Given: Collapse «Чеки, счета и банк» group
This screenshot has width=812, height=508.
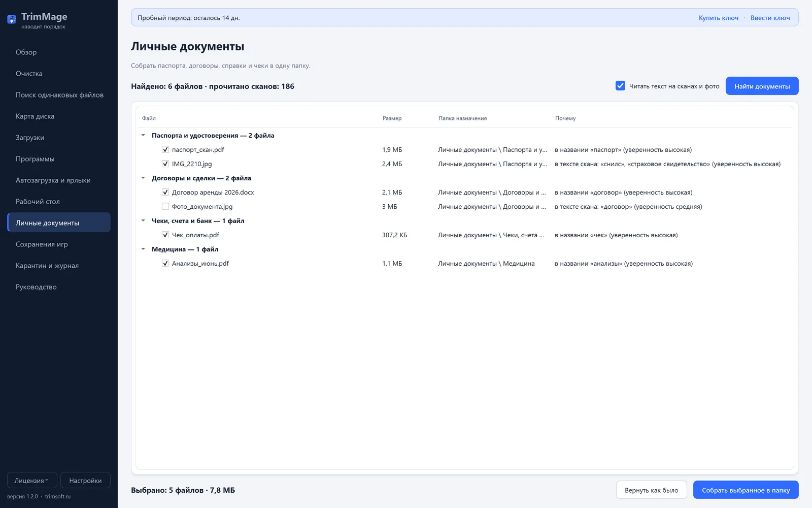Looking at the screenshot, I should [143, 220].
